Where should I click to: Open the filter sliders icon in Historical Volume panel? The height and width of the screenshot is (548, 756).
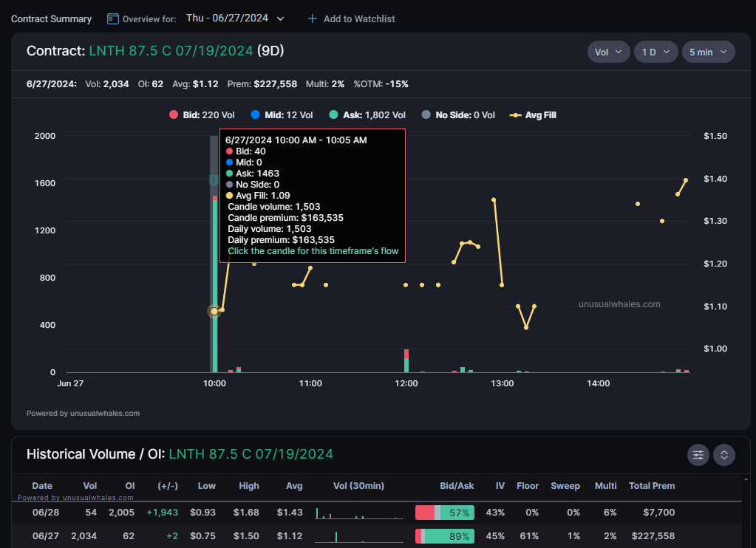point(698,455)
